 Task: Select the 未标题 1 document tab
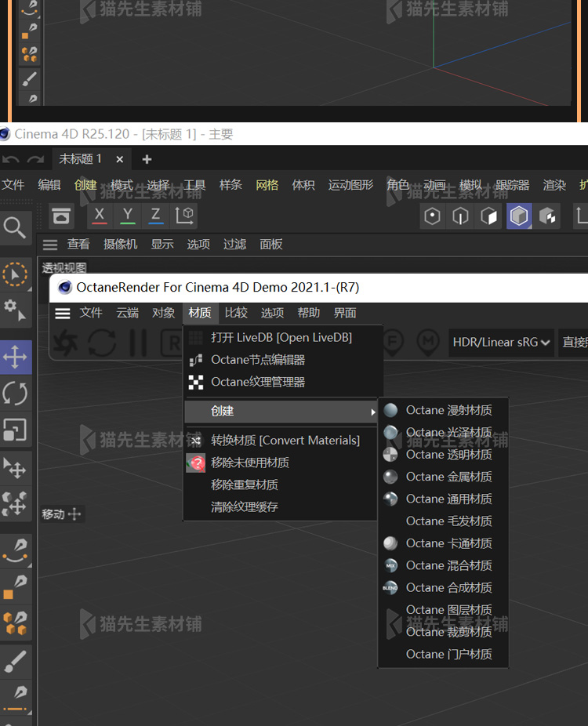(80, 159)
